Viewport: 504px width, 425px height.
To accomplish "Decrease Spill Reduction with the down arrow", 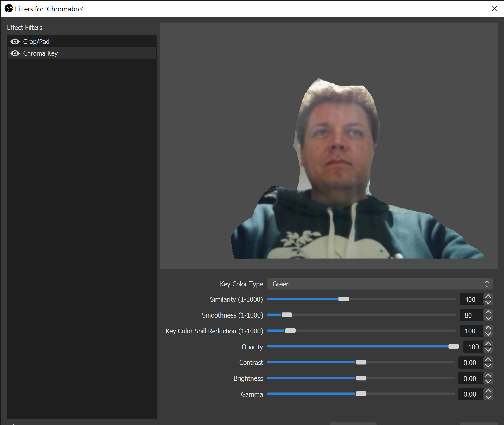I will click(488, 334).
